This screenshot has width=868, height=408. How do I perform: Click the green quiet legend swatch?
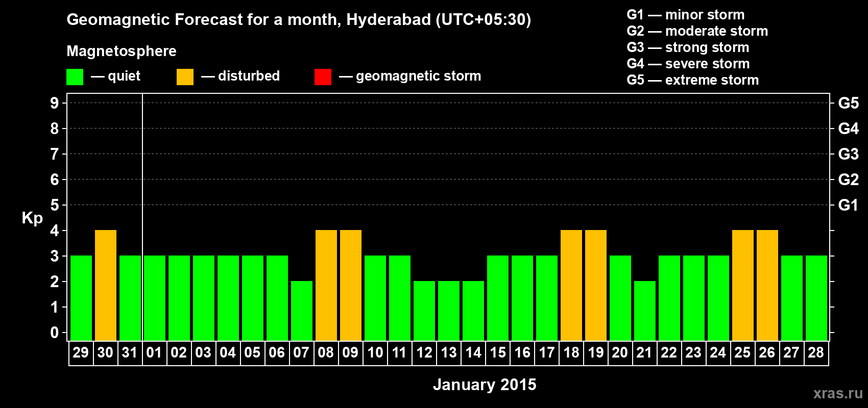coord(75,77)
